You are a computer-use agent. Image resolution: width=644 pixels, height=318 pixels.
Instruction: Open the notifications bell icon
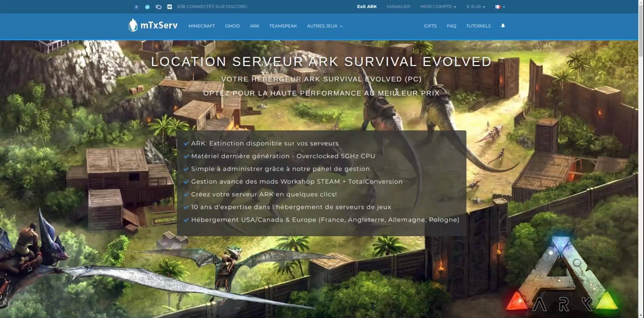tap(503, 25)
